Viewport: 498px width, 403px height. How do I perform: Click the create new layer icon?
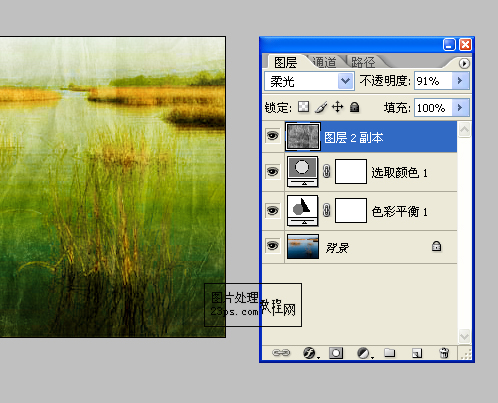point(417,353)
